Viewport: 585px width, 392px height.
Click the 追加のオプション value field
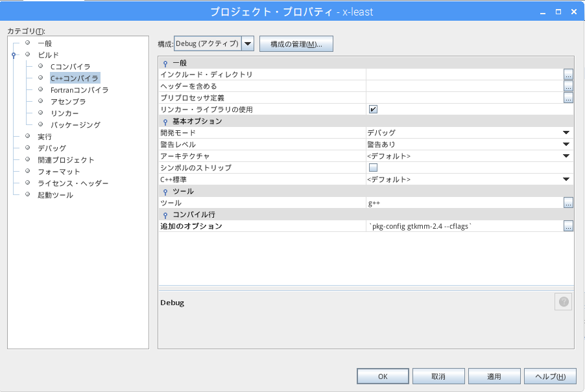pos(464,226)
